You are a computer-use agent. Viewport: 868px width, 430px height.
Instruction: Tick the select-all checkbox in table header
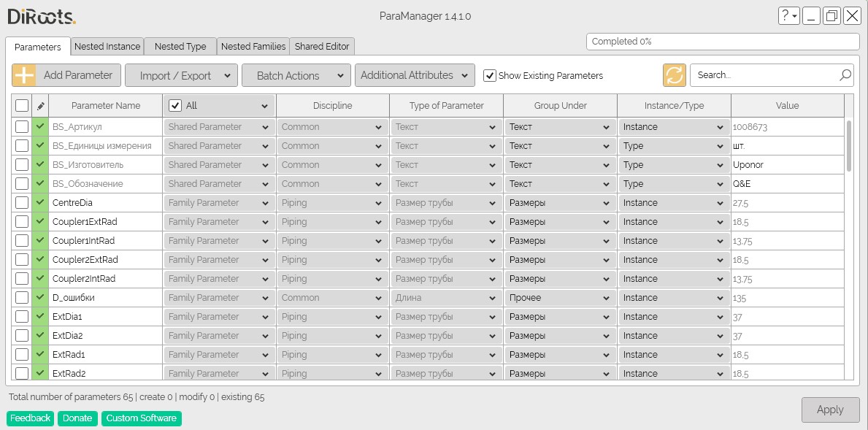[x=22, y=106]
